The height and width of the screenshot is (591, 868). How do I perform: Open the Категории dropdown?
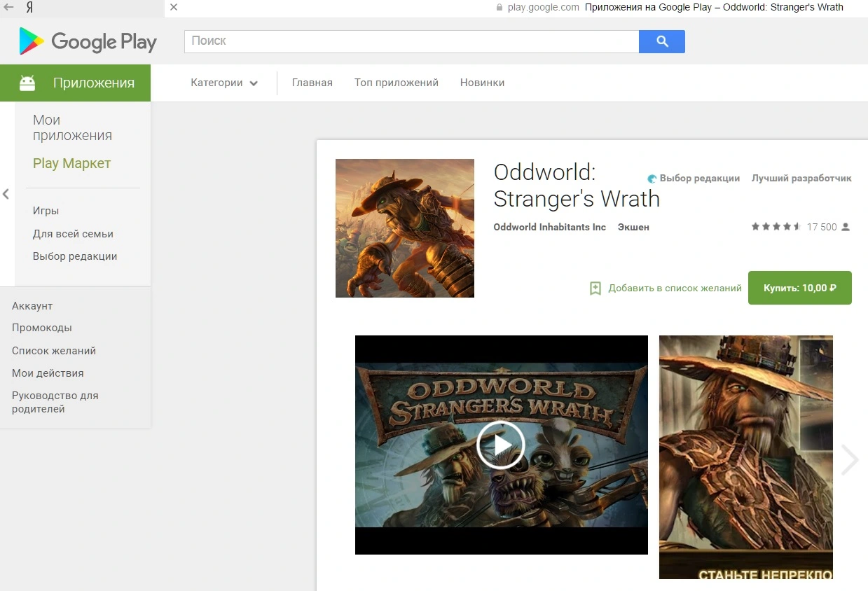(x=224, y=83)
